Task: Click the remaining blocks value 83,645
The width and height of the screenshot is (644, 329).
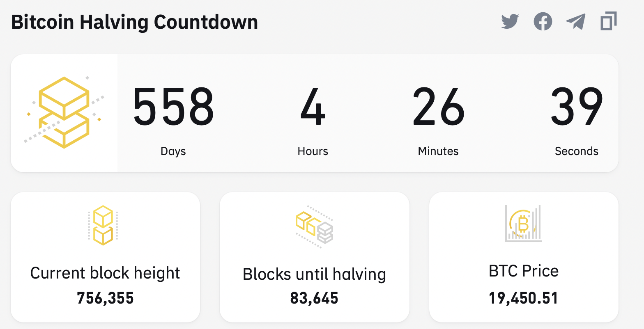Action: pos(314,298)
